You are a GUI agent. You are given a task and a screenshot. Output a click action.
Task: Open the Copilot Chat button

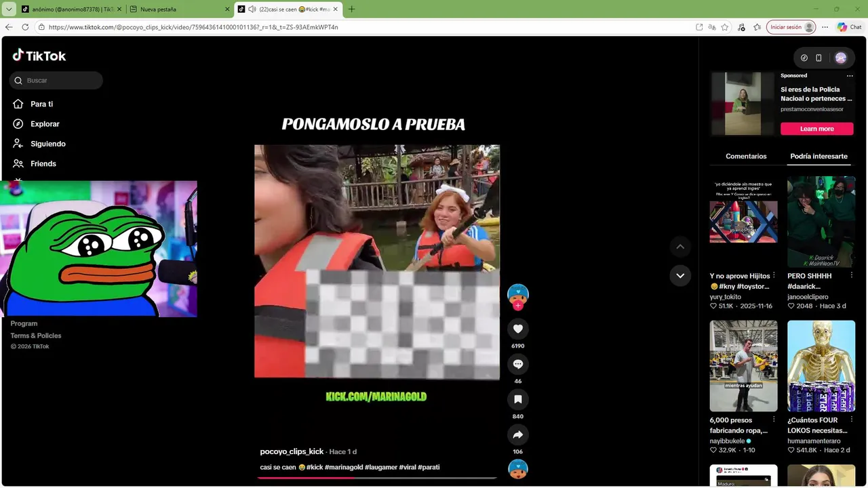pos(850,27)
